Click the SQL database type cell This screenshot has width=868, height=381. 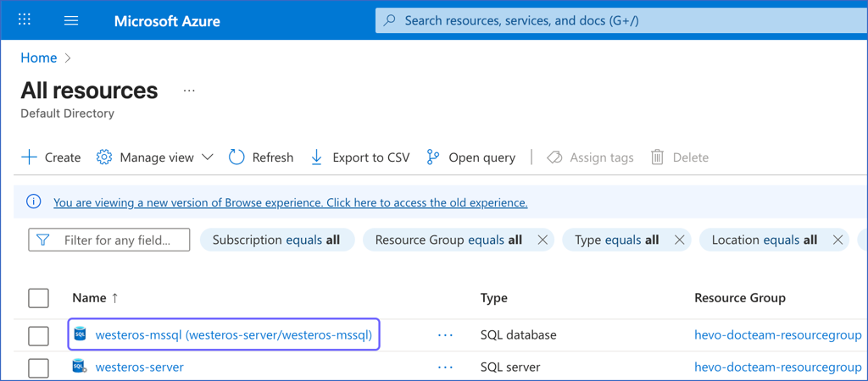(x=518, y=335)
